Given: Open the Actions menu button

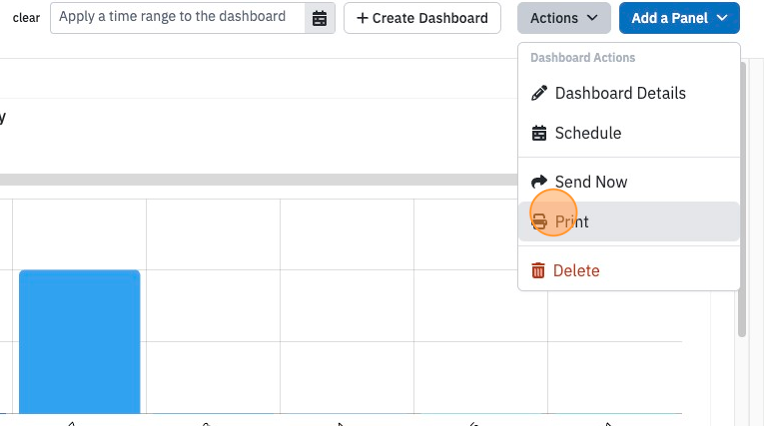Looking at the screenshot, I should (564, 18).
